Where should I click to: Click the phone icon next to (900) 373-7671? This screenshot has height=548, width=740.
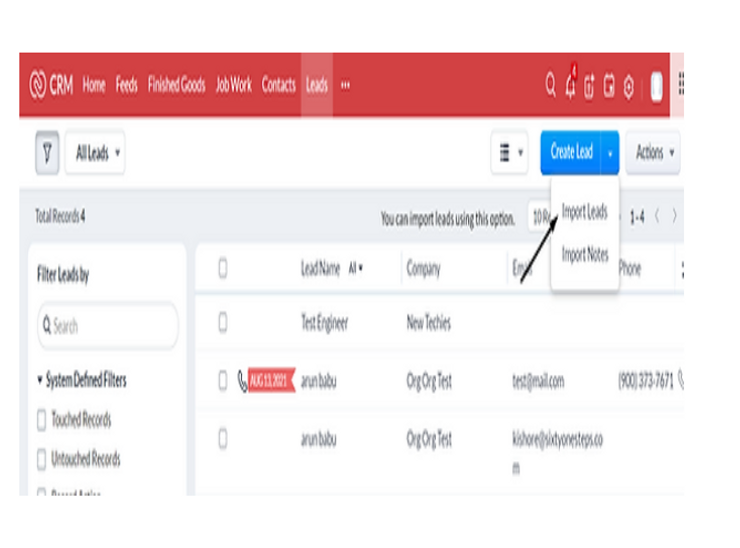pyautogui.click(x=681, y=380)
